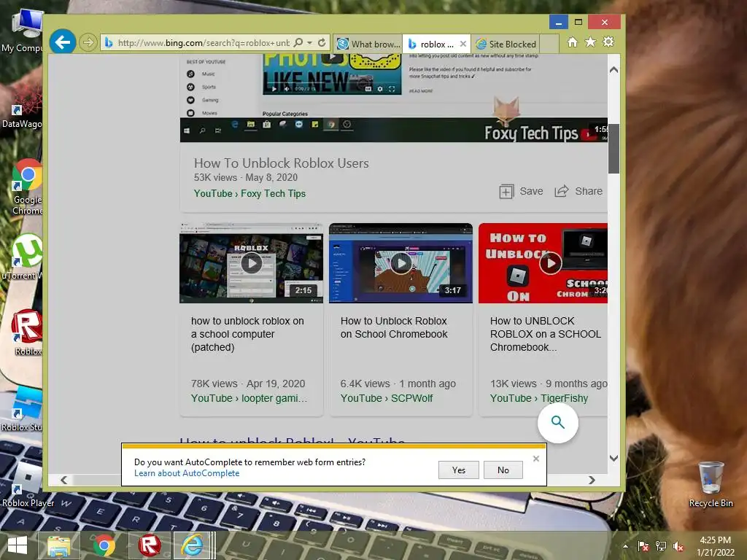Expand the address bar dropdown arrow
The height and width of the screenshot is (560, 747).
pyautogui.click(x=309, y=43)
